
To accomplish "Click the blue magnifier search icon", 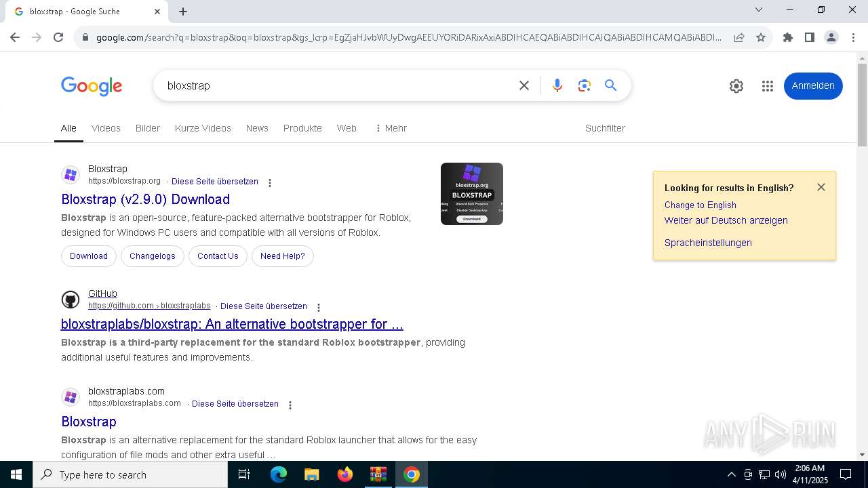I will (611, 85).
